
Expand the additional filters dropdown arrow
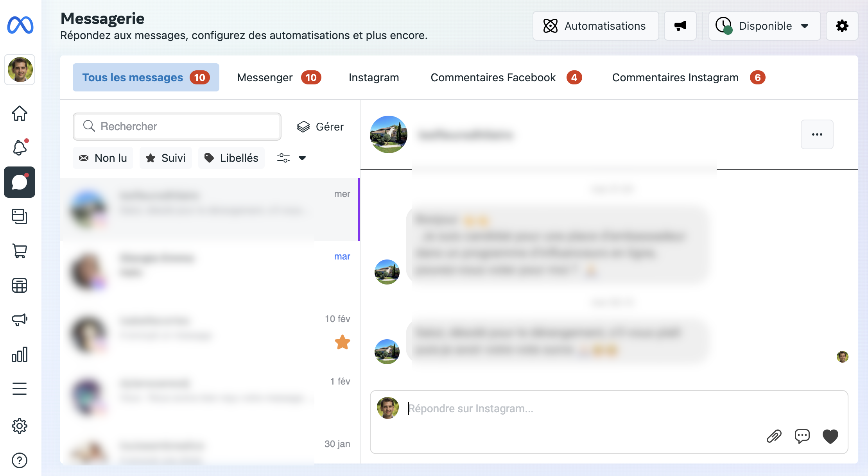302,158
